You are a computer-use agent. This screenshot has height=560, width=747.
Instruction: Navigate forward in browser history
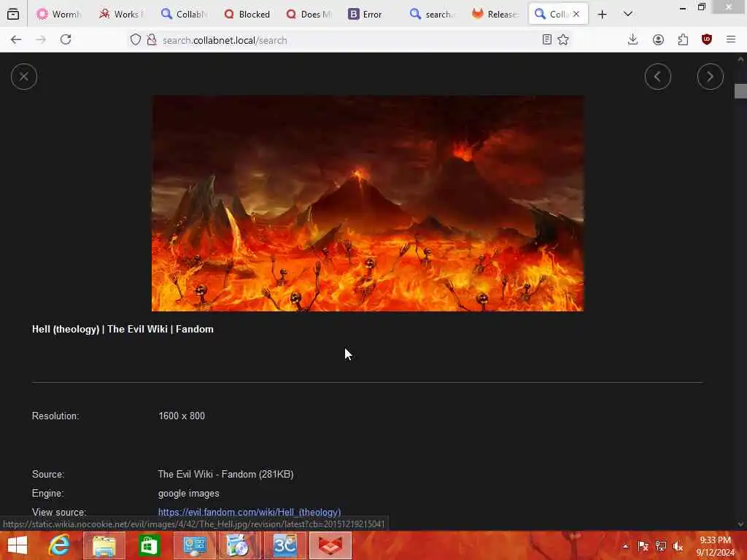(x=41, y=40)
